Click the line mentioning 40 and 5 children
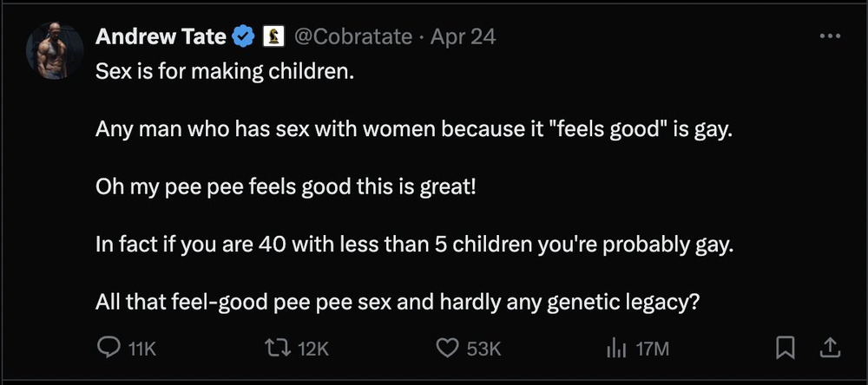 pyautogui.click(x=415, y=245)
